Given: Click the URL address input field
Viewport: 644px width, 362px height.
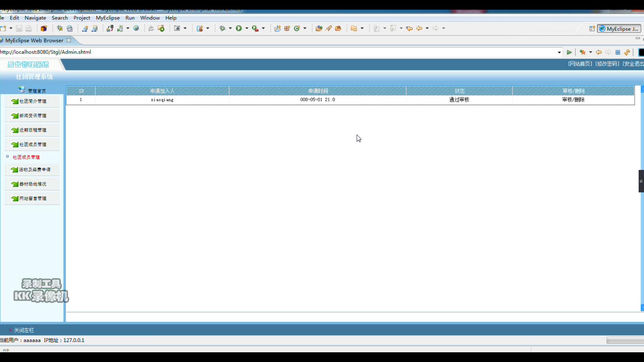Looking at the screenshot, I should coord(278,52).
